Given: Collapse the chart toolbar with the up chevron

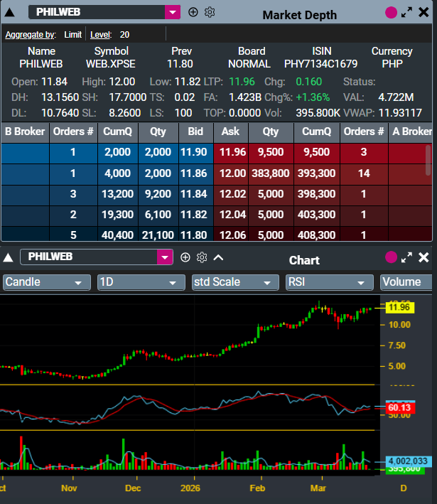Looking at the screenshot, I should click(x=219, y=257).
